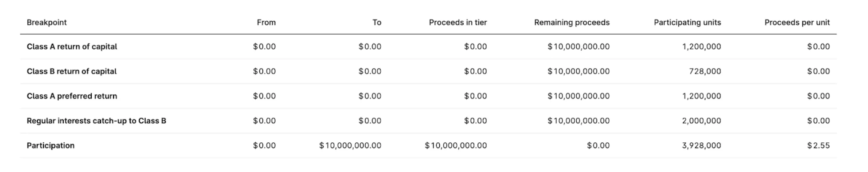Screen dimensions: 868x172
Task: Click Class A return of capital's Remaining proceeds cell
Action: point(579,47)
